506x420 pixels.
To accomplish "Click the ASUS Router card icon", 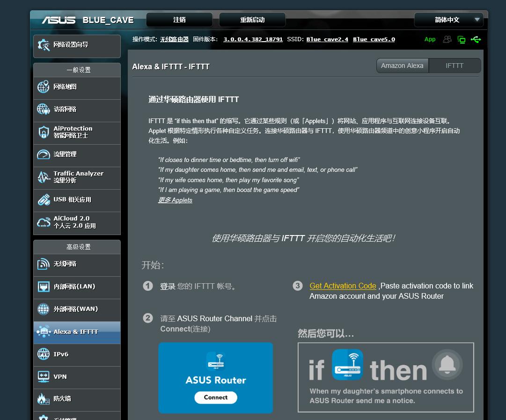I will (x=216, y=361).
